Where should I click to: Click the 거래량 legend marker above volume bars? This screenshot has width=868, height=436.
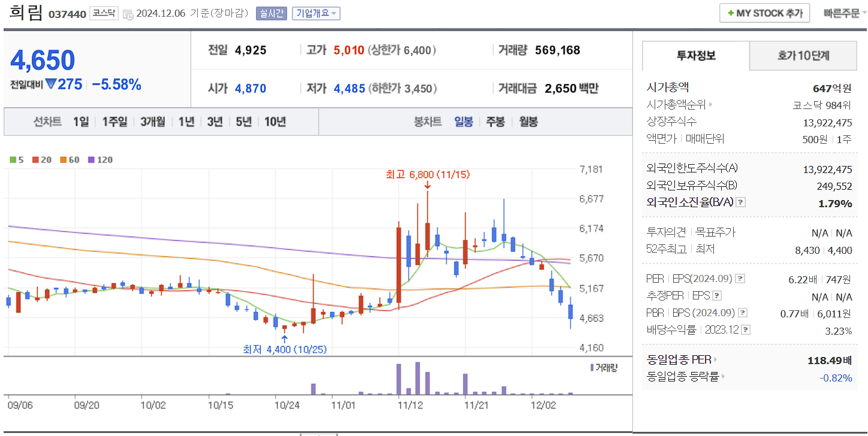click(x=591, y=367)
